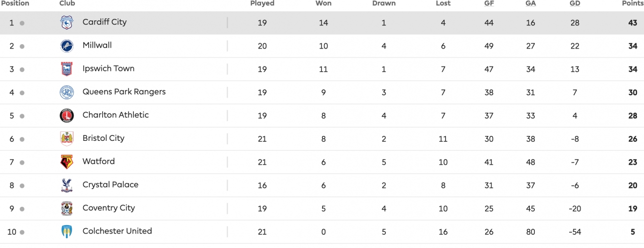Viewport: 644px width, 248px height.
Task: Click the Won column header
Action: (323, 3)
